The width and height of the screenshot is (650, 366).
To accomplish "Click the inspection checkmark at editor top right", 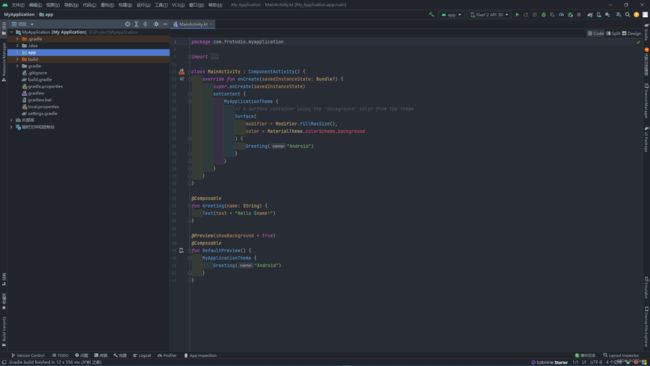I will [x=638, y=42].
